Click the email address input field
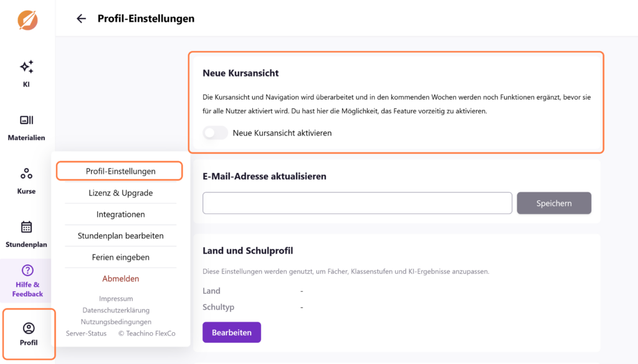638x364 pixels. pyautogui.click(x=357, y=203)
